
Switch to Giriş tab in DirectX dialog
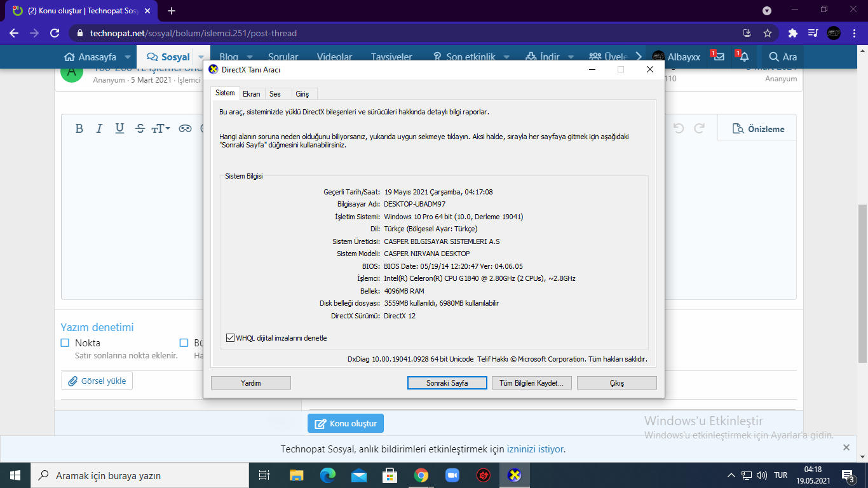(302, 94)
